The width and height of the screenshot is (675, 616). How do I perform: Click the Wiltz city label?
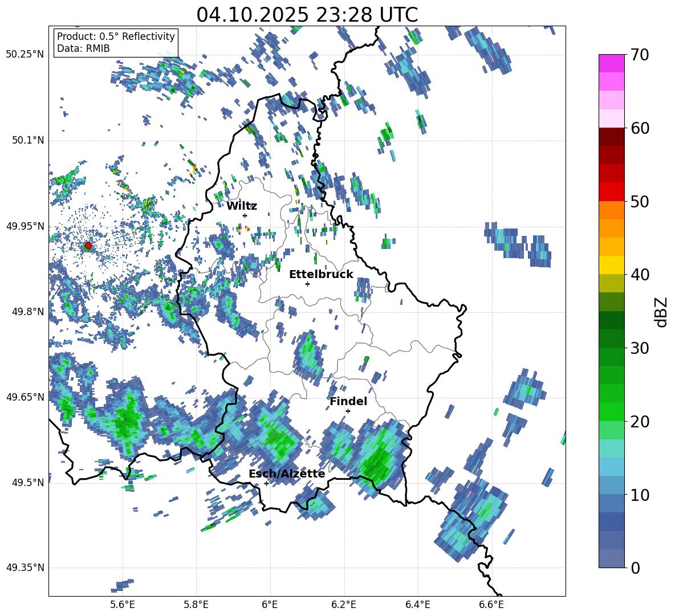pyautogui.click(x=242, y=206)
